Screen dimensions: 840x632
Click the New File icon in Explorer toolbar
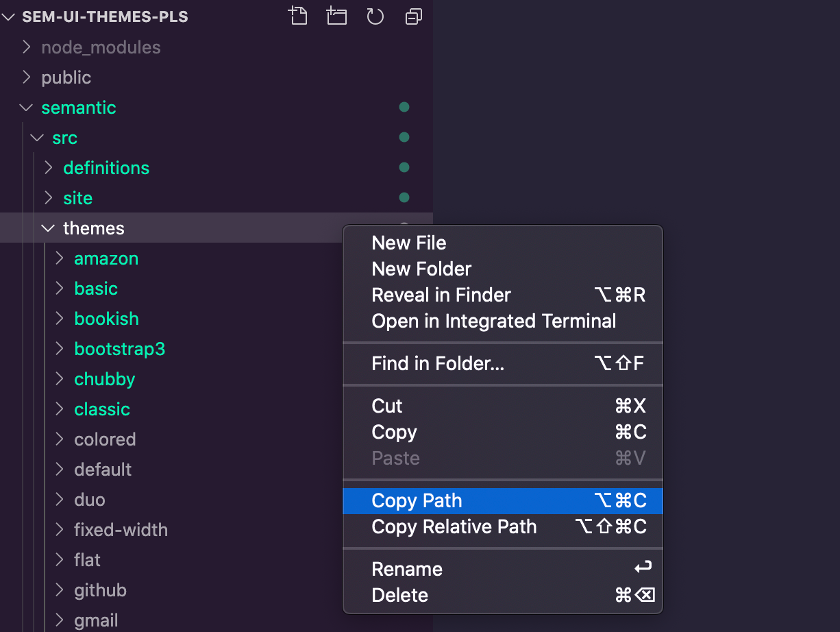coord(298,16)
